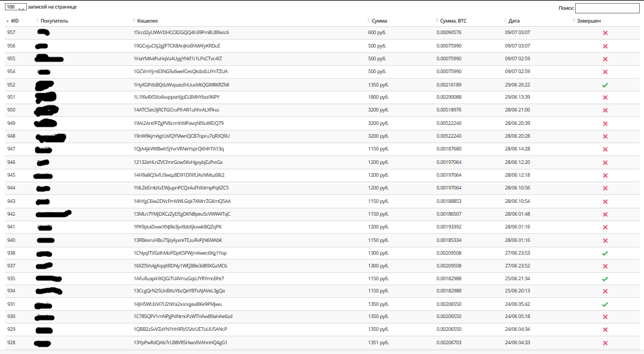Screen dimensions: 644x354
Task: Click the red cross status in row 928
Action: (x=605, y=343)
